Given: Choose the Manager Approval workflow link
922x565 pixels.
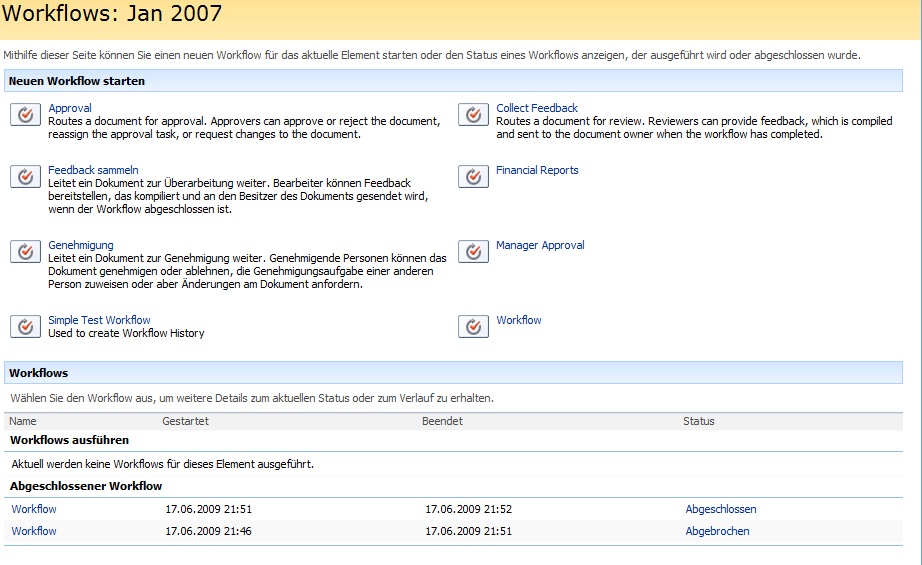Looking at the screenshot, I should (x=540, y=245).
